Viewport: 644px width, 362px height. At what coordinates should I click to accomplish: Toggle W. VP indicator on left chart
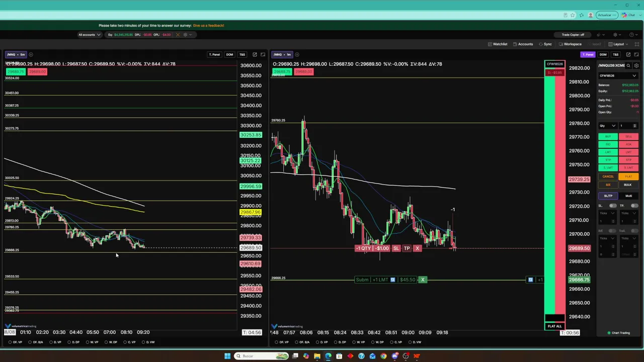pos(92,342)
